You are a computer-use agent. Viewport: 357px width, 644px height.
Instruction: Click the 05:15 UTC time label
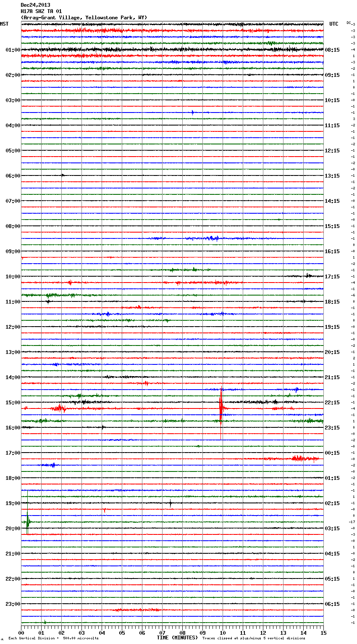[x=332, y=579]
